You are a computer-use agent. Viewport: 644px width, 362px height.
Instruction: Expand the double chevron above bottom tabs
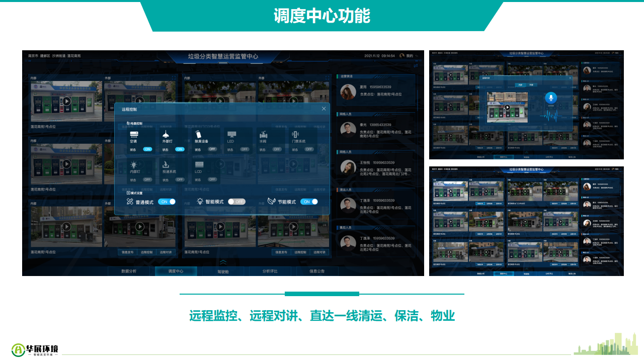click(223, 262)
